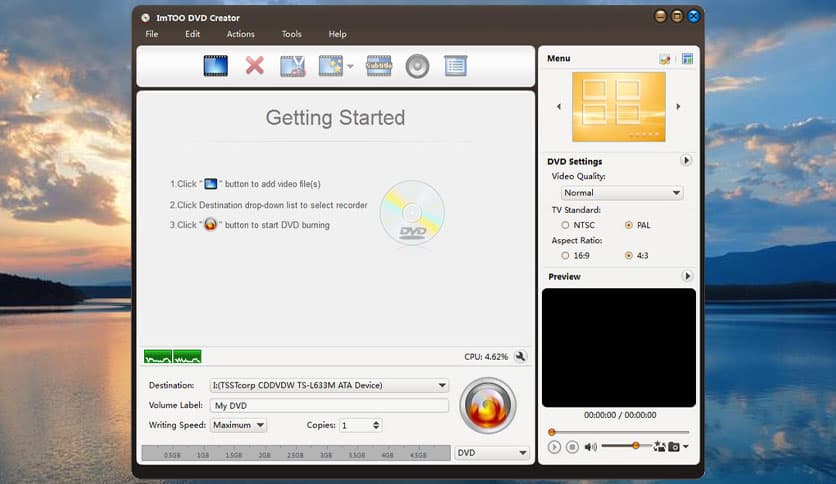Minimize the ImTOO DVD Creator window
Viewport: 836px width, 484px height.
pyautogui.click(x=660, y=17)
